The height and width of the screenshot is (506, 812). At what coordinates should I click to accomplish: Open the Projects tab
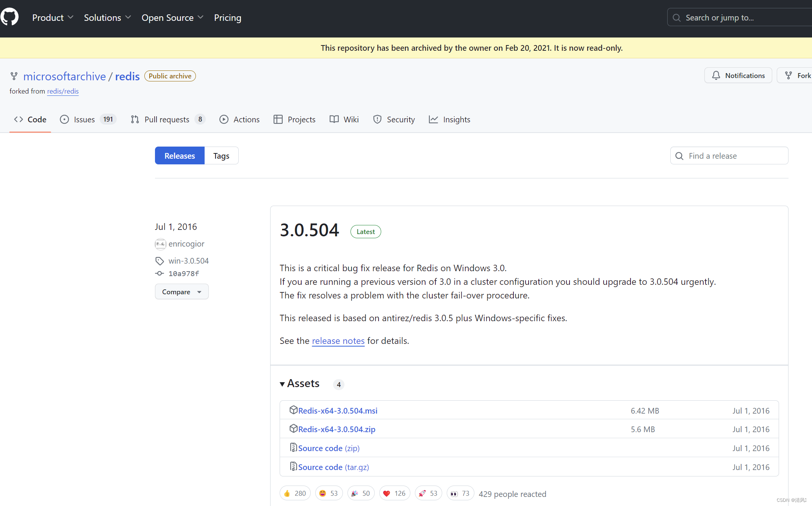point(294,119)
